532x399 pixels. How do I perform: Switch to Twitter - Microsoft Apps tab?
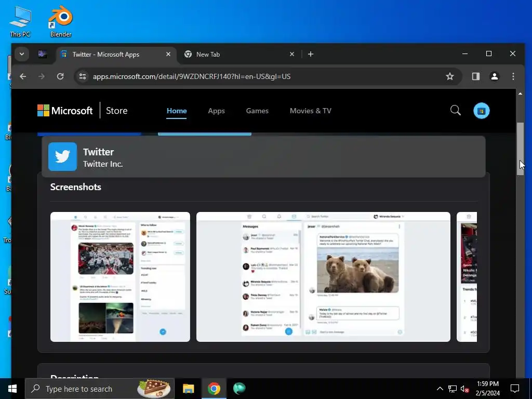point(115,54)
